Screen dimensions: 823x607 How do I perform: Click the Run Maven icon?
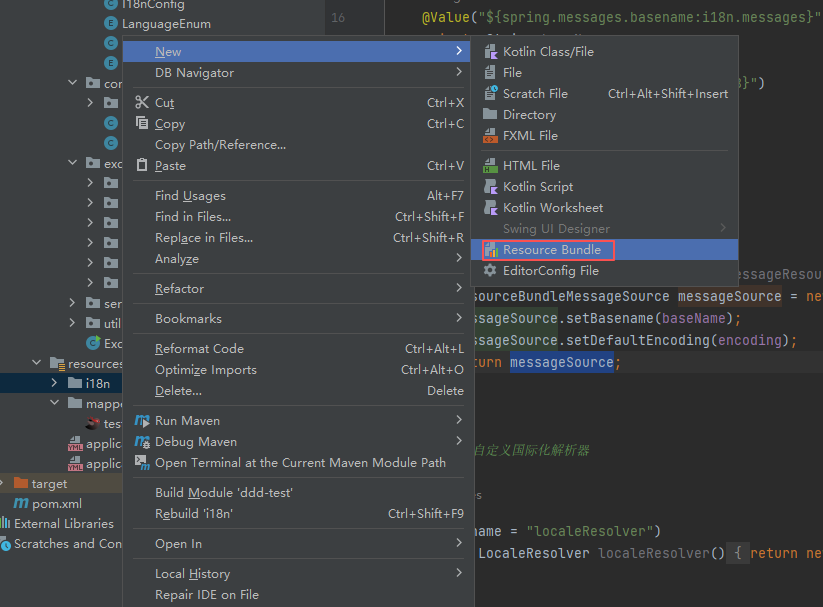tap(142, 421)
